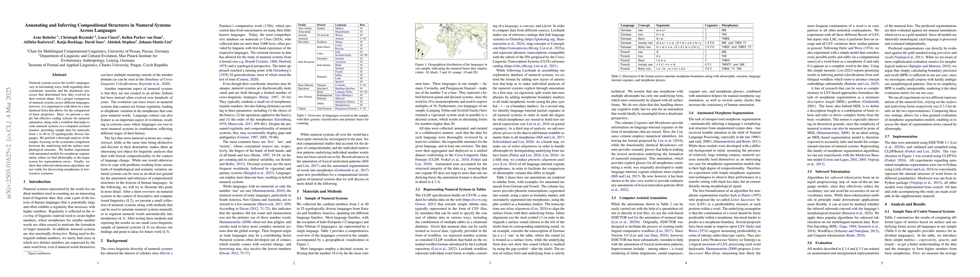Viewport: 980px width, 277px height.
Task: Follow the Rzymski et al., 2020 citation
Action: [x=154, y=84]
